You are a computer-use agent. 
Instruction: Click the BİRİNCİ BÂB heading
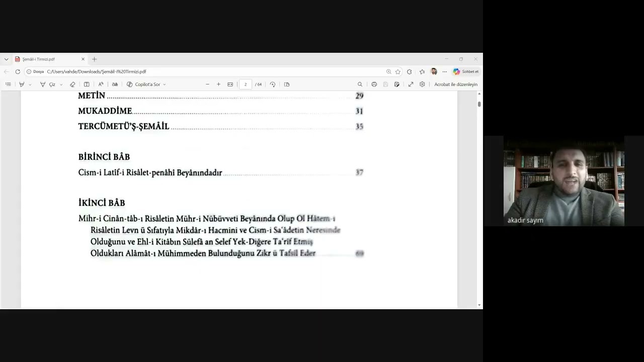(104, 157)
